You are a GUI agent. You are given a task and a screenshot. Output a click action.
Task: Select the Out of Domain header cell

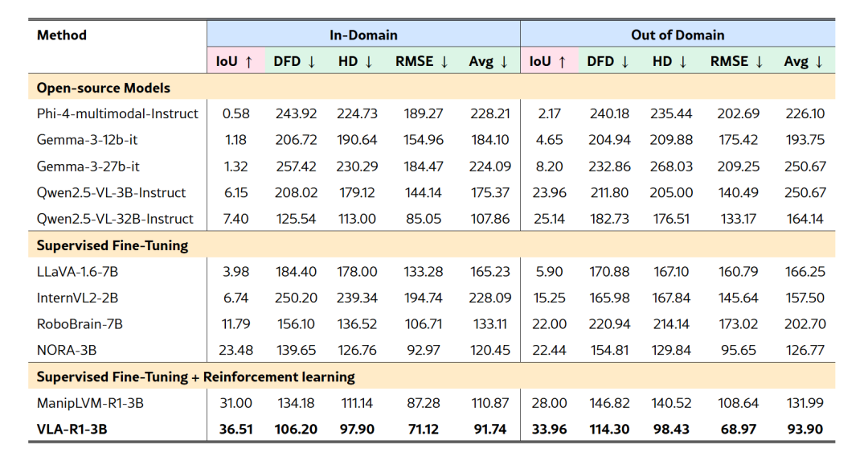(677, 35)
